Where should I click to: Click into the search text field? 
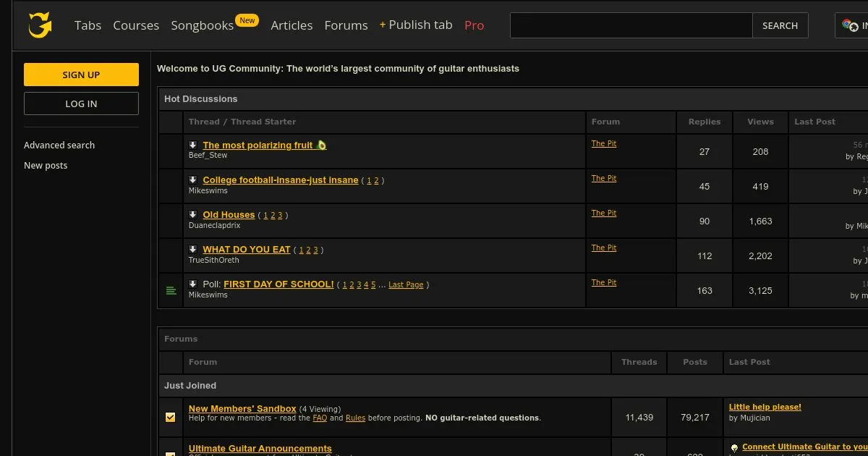[x=631, y=25]
